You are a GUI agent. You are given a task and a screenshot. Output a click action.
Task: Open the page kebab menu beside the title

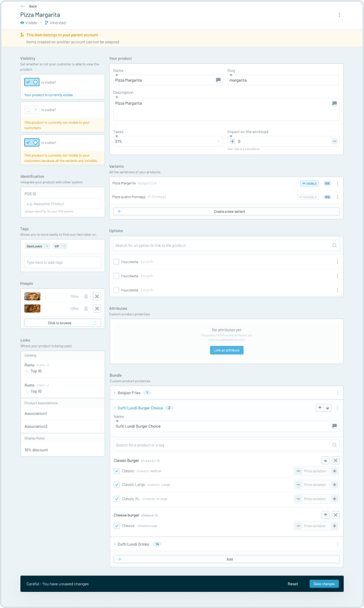pyautogui.click(x=339, y=15)
